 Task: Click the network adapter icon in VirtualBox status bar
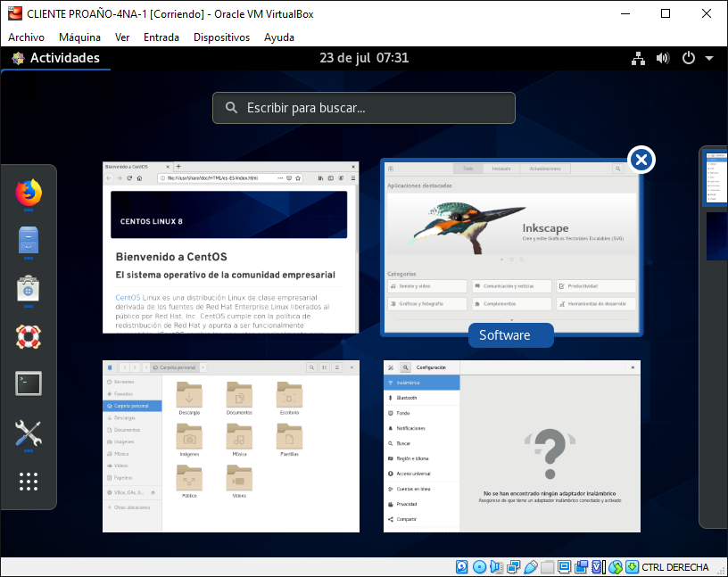(x=514, y=567)
